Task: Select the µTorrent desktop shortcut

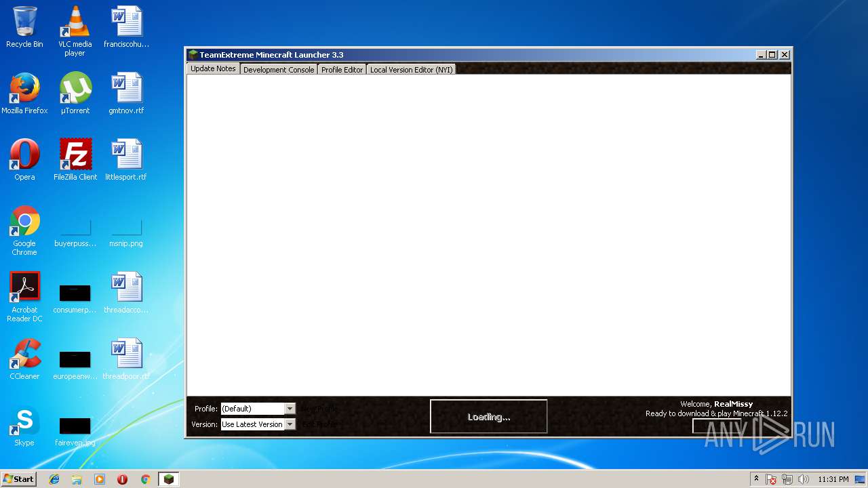Action: tap(75, 94)
